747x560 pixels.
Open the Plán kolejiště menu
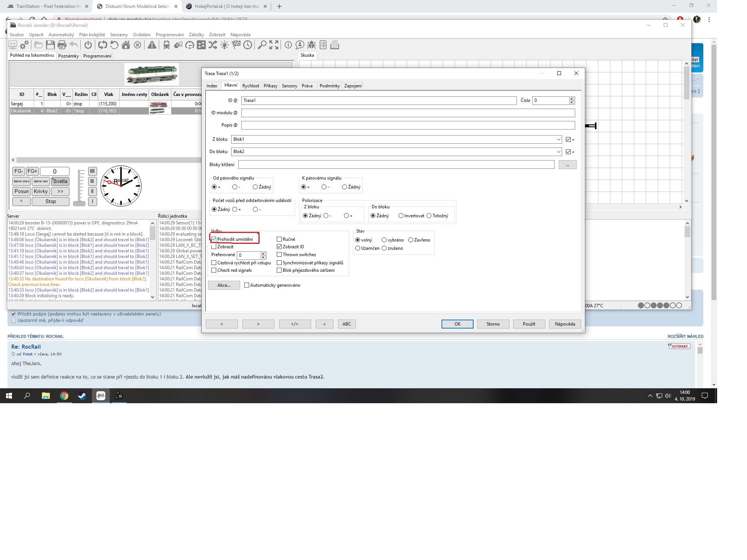(92, 35)
